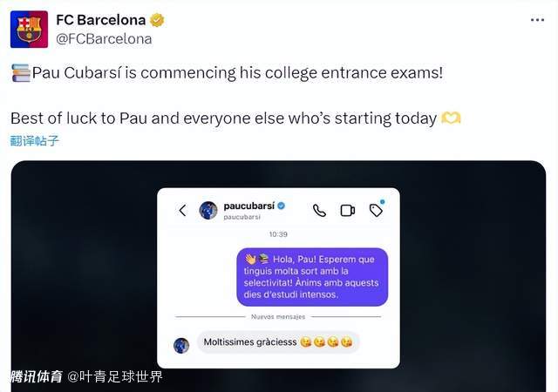Open the three-dot more options menu

coord(537,20)
